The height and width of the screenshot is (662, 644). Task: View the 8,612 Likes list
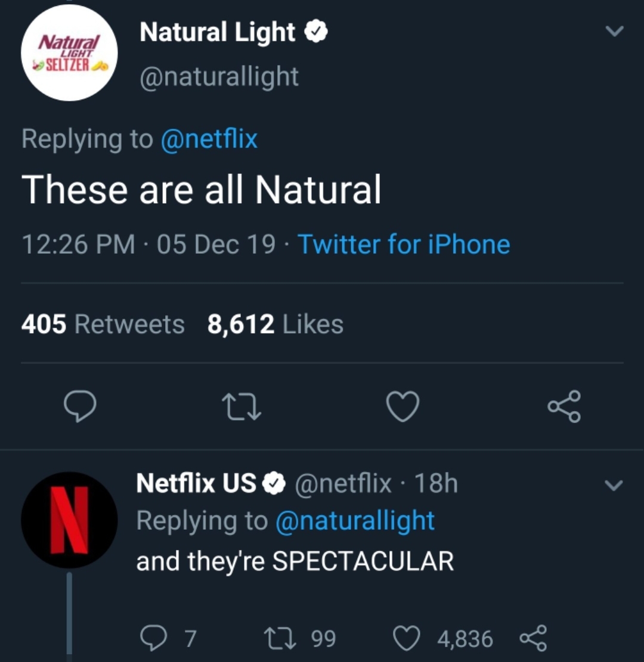(x=275, y=325)
